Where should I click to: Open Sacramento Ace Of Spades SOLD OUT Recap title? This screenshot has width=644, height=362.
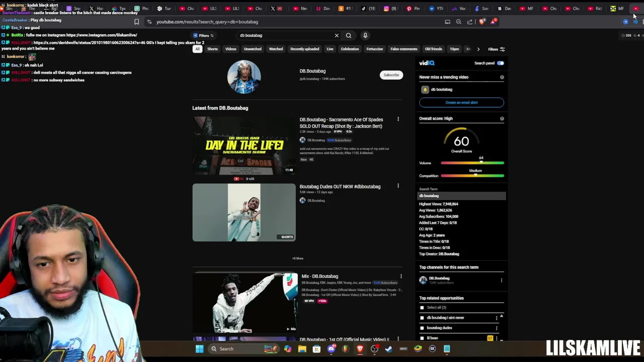pos(341,123)
